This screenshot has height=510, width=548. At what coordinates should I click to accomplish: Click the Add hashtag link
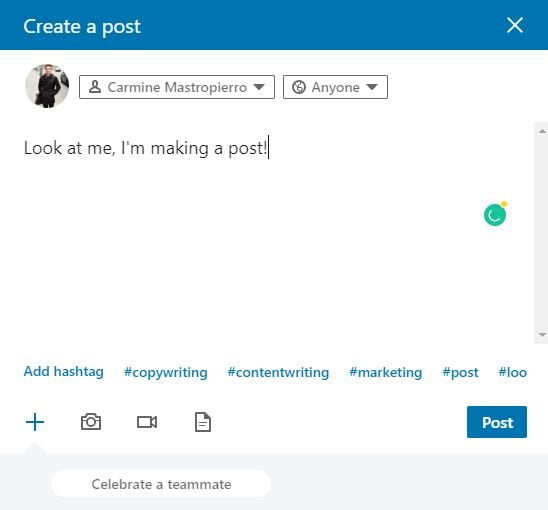pos(64,372)
